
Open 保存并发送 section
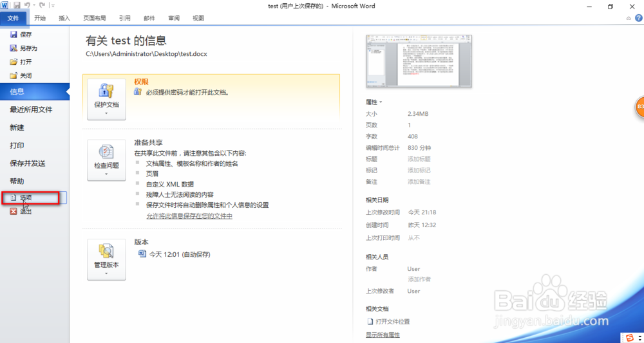coord(28,163)
